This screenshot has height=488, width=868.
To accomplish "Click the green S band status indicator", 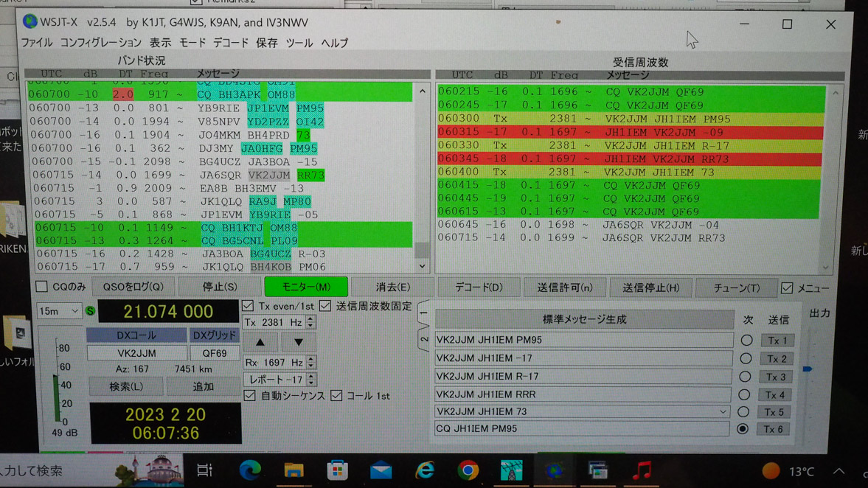I will pos(90,311).
